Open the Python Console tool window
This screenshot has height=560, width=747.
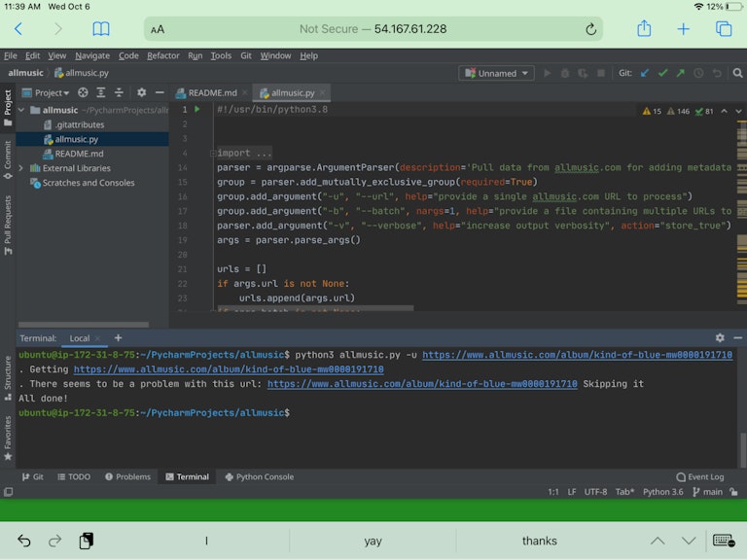pyautogui.click(x=259, y=477)
